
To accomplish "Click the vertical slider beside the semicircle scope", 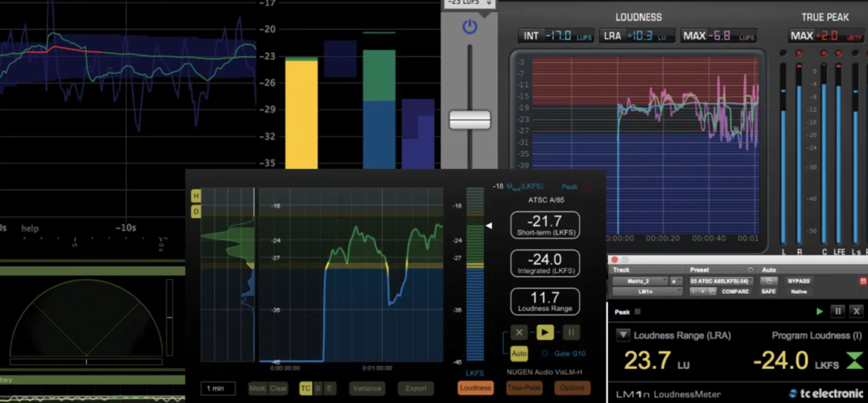I will [169, 317].
